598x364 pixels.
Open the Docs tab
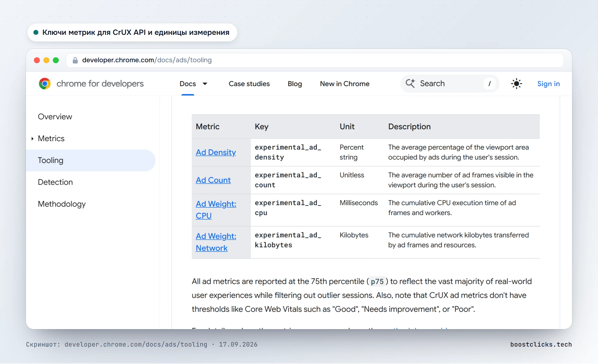pos(188,84)
